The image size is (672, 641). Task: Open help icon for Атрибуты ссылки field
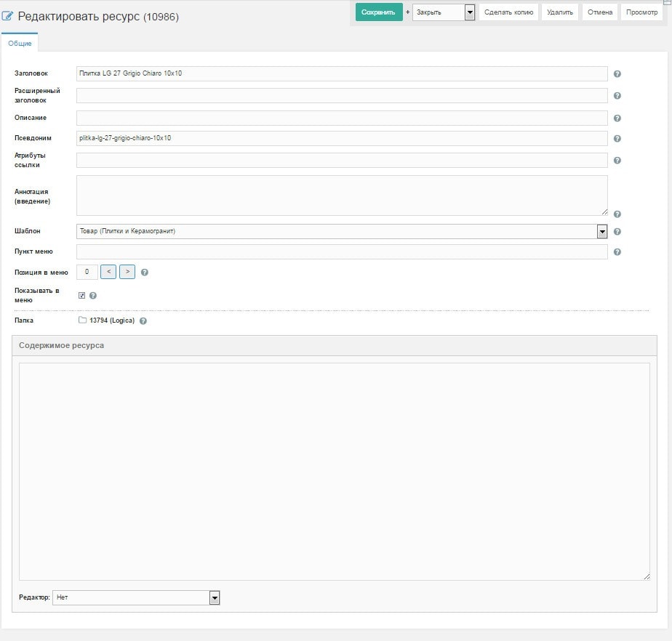pyautogui.click(x=617, y=160)
